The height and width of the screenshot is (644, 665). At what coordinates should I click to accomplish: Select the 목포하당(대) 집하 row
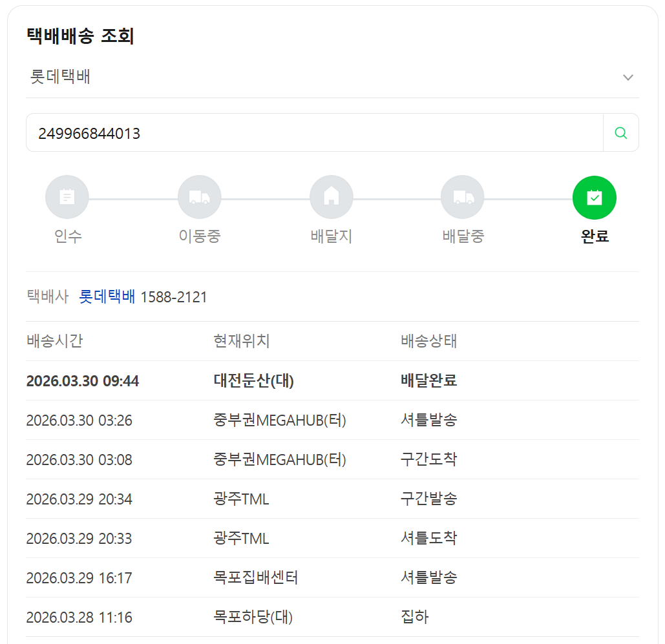coord(332,617)
